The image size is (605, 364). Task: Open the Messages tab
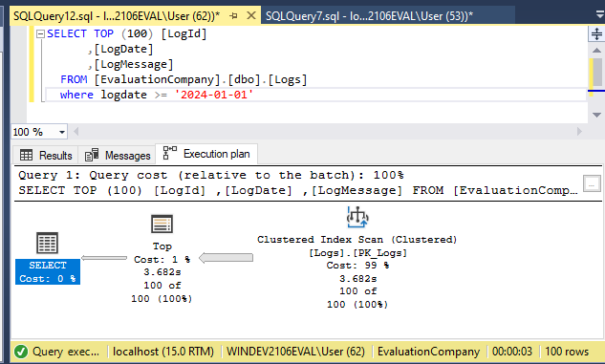click(x=118, y=156)
